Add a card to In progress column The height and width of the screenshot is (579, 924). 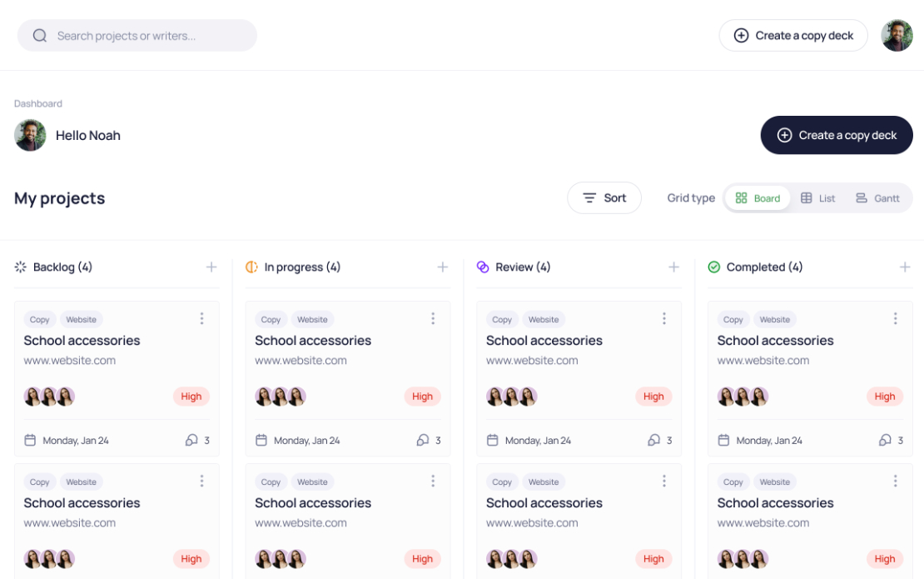pyautogui.click(x=443, y=267)
